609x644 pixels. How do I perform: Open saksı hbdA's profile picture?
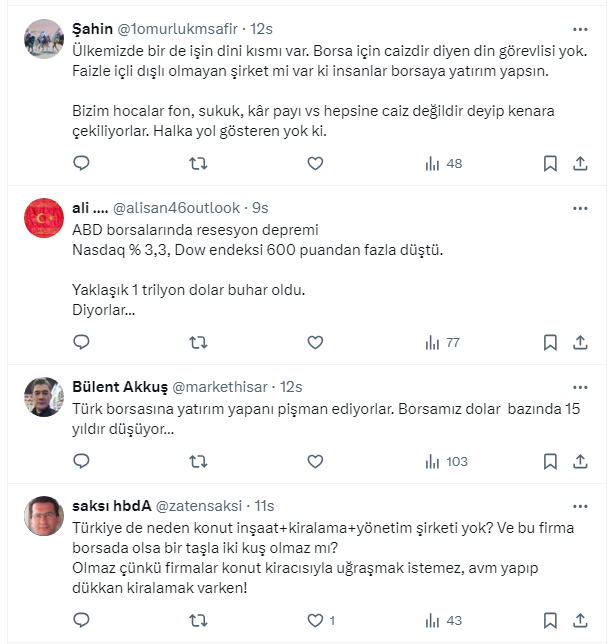click(x=44, y=516)
